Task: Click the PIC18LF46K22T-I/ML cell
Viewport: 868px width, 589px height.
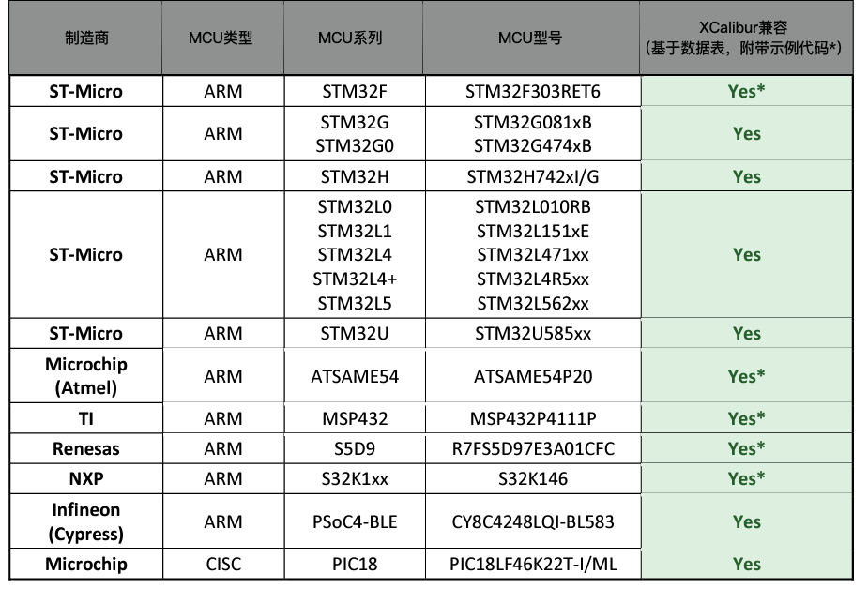Action: 533,564
